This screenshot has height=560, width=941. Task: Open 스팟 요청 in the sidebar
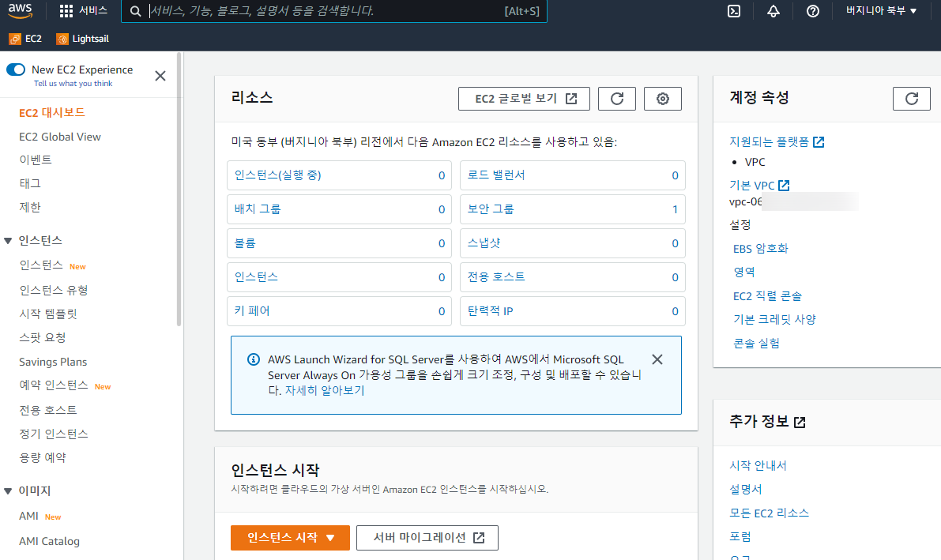pos(42,338)
